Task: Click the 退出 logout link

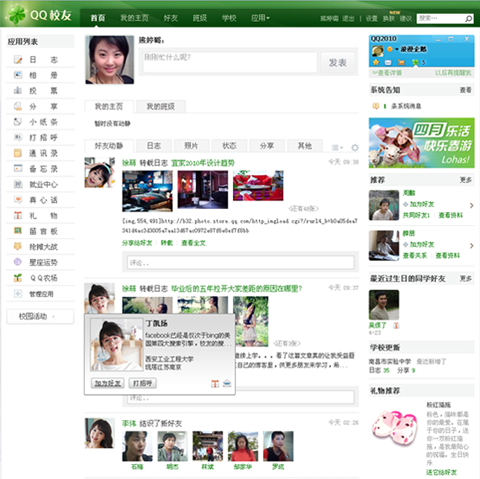Action: pos(348,19)
